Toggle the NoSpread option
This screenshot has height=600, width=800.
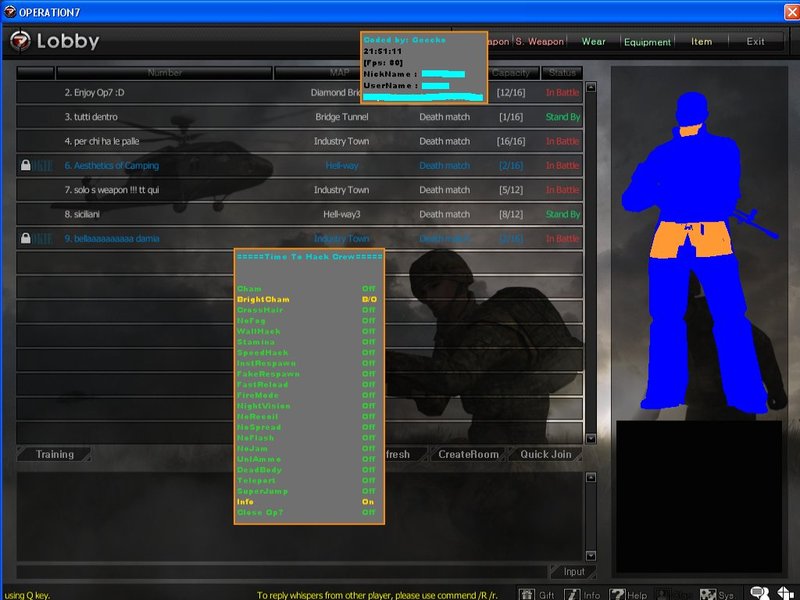(307, 428)
